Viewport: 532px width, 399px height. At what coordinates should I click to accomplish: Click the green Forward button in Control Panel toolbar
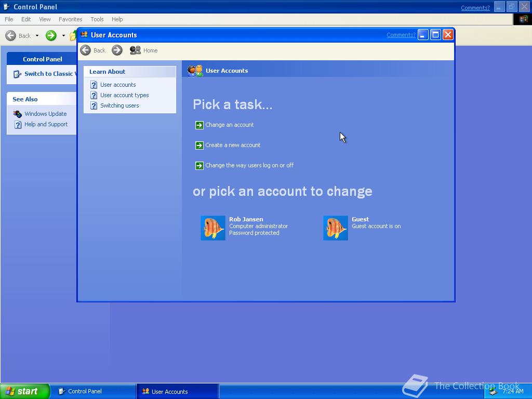coord(51,35)
